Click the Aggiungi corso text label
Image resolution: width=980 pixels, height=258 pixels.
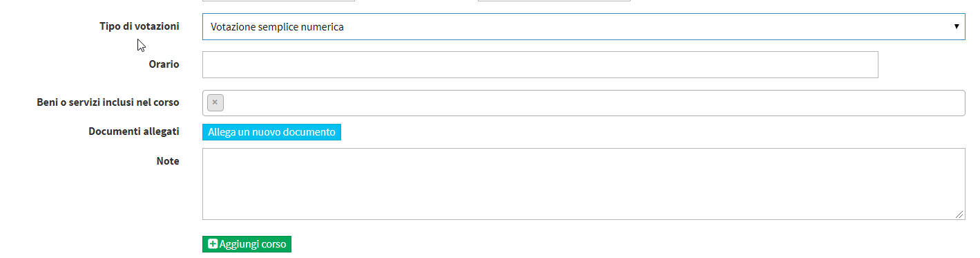(x=253, y=244)
